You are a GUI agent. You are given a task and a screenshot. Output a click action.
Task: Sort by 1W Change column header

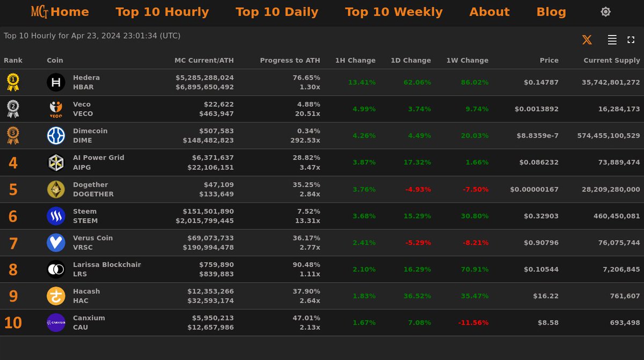point(467,60)
